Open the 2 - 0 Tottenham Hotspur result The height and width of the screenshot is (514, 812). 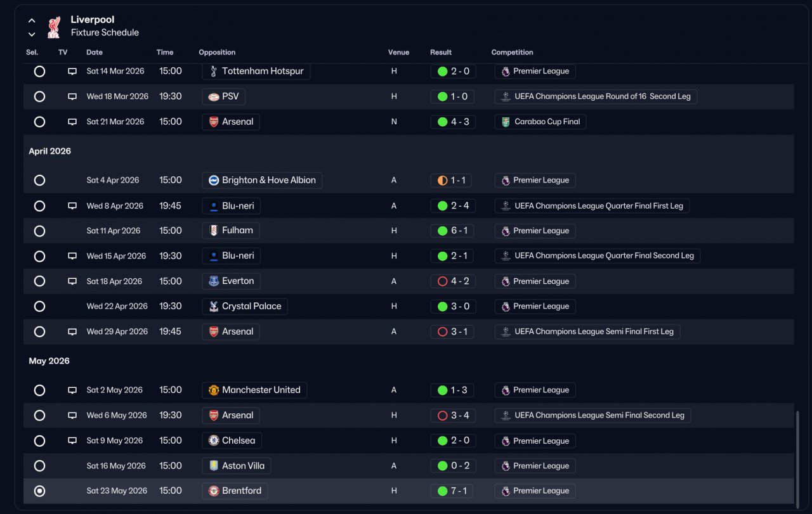[453, 72]
